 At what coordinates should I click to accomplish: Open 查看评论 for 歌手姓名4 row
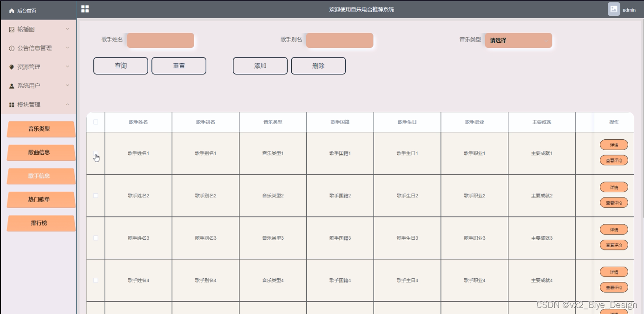(614, 287)
